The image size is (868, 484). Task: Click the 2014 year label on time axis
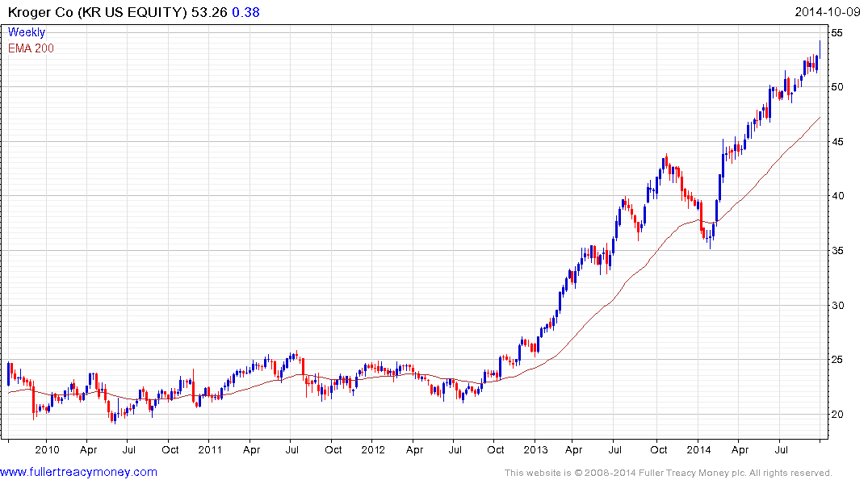(698, 449)
